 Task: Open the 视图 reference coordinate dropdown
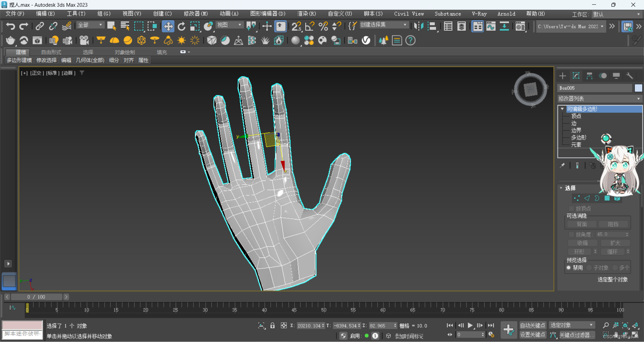(229, 25)
